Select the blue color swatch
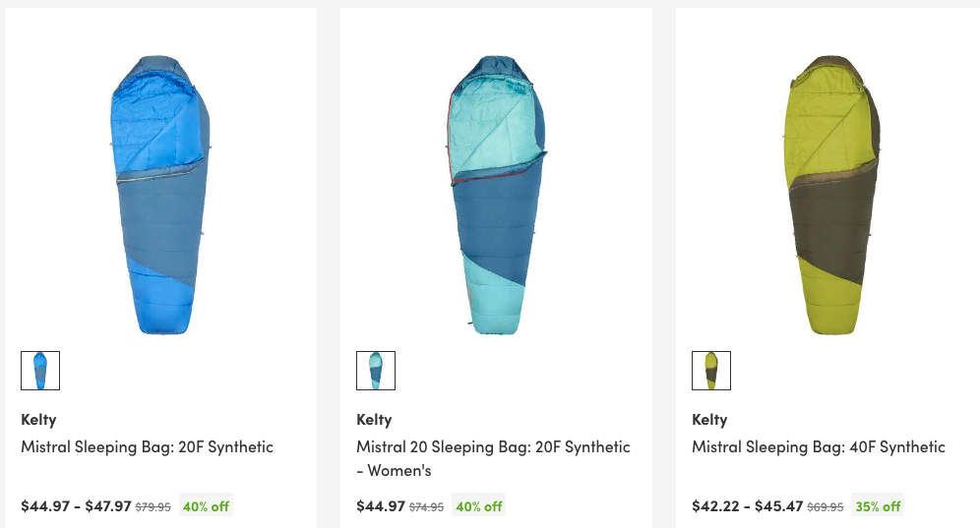The image size is (980, 528). pyautogui.click(x=40, y=371)
